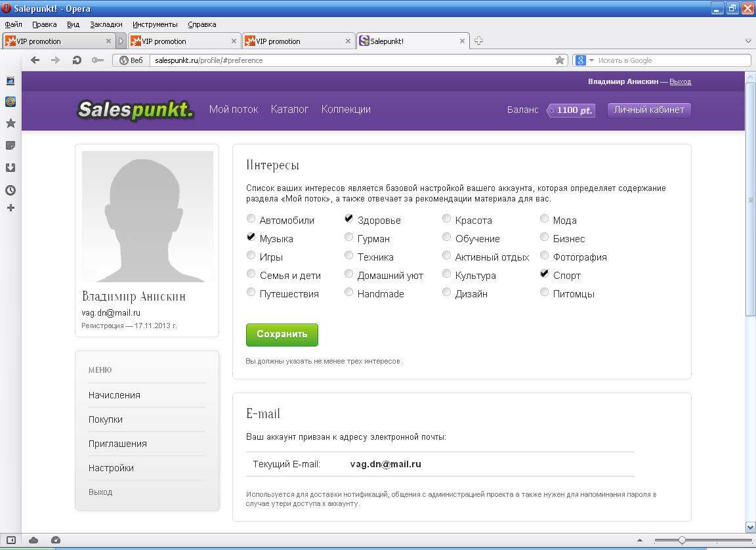756x550 pixels.
Task: Click the page scrollbar down arrow
Action: (x=750, y=527)
